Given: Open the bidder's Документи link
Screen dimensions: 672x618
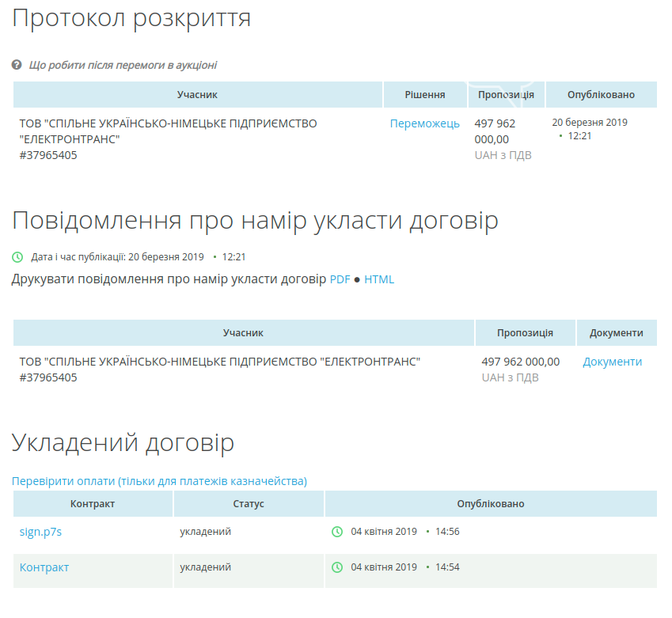Looking at the screenshot, I should [613, 362].
